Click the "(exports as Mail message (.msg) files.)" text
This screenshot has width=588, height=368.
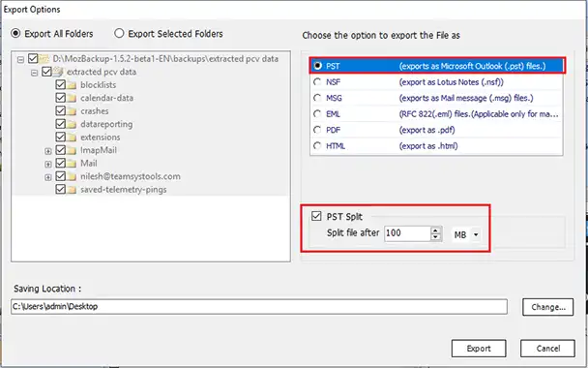(x=466, y=98)
